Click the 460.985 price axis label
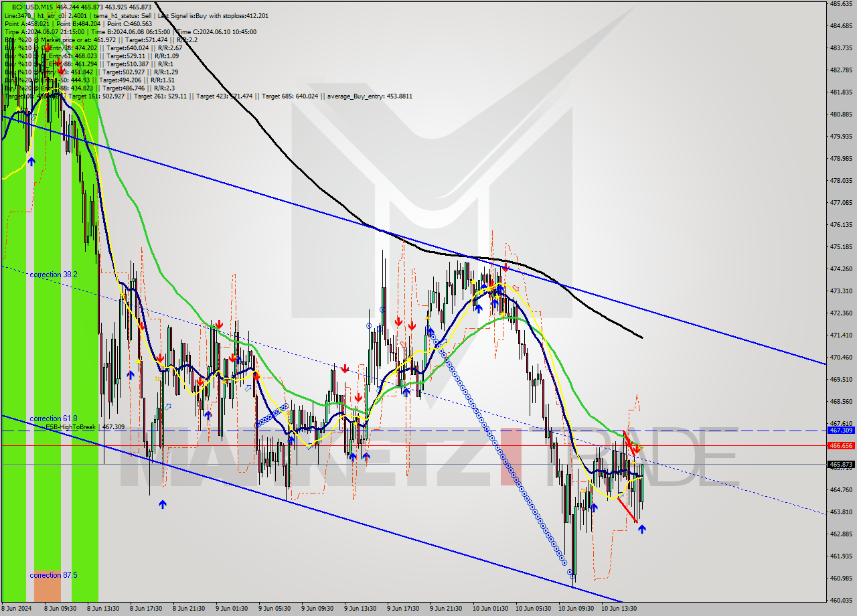Viewport: 857px width, 616px height. [x=841, y=578]
